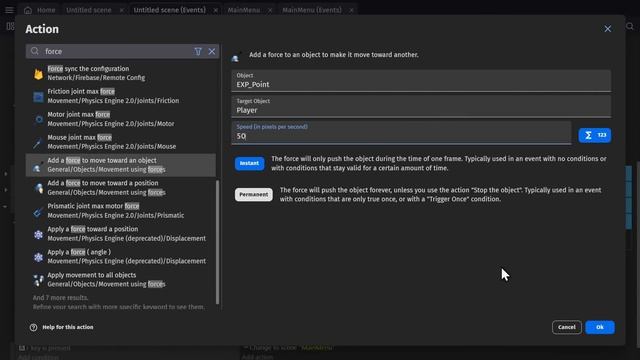Click the Target Object field containing Player
The image size is (640, 360).
[x=421, y=106]
